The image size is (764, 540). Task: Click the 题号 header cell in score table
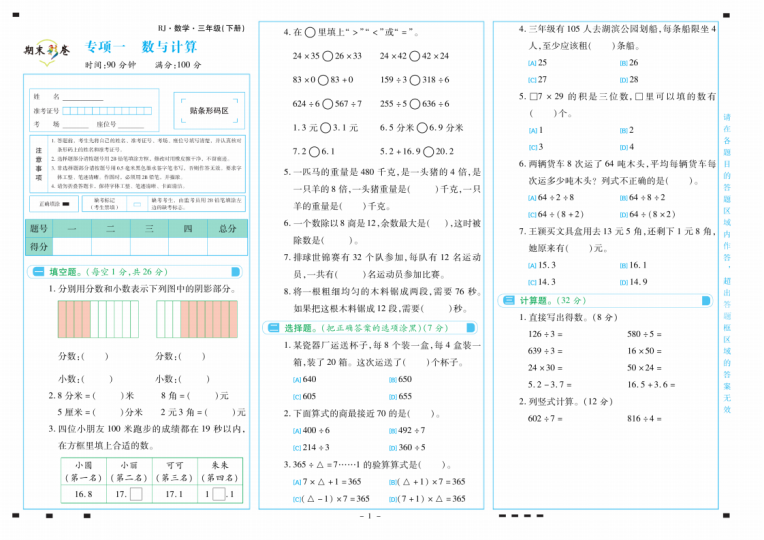click(x=39, y=229)
